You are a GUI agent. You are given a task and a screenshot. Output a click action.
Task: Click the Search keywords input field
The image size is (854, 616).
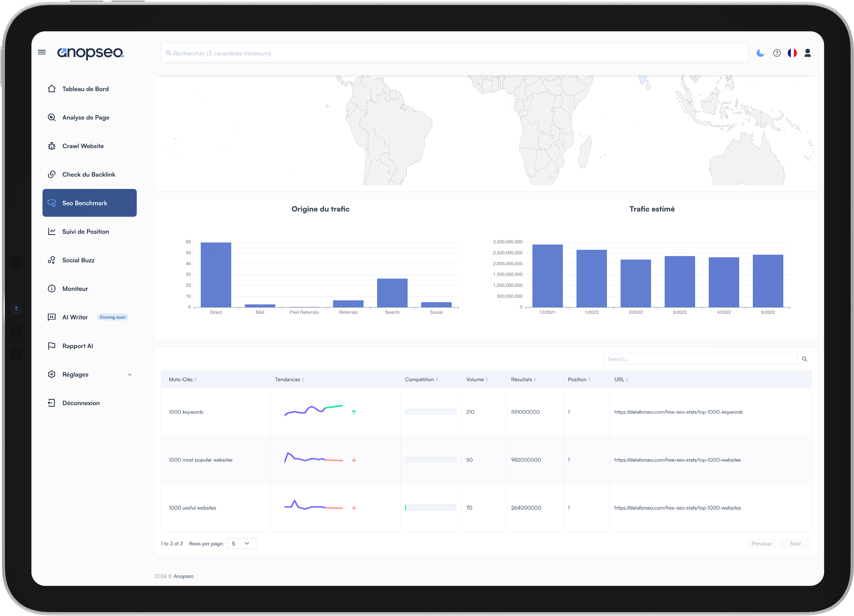point(700,359)
